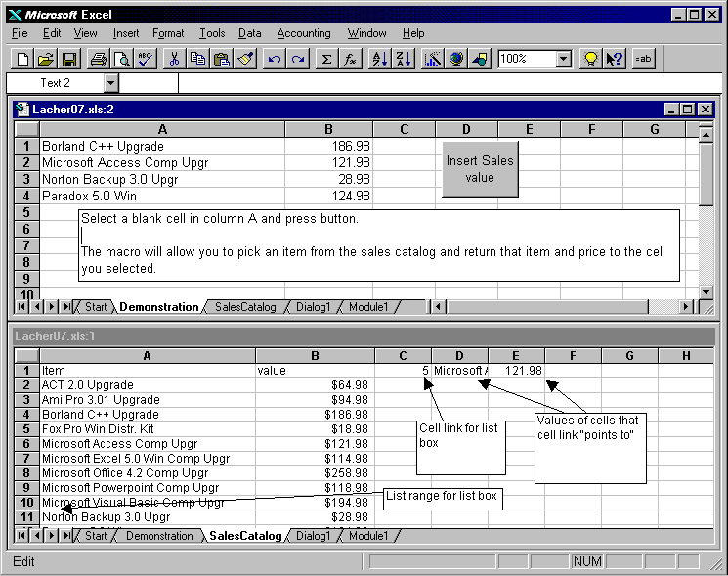Open the View menu

(85, 33)
